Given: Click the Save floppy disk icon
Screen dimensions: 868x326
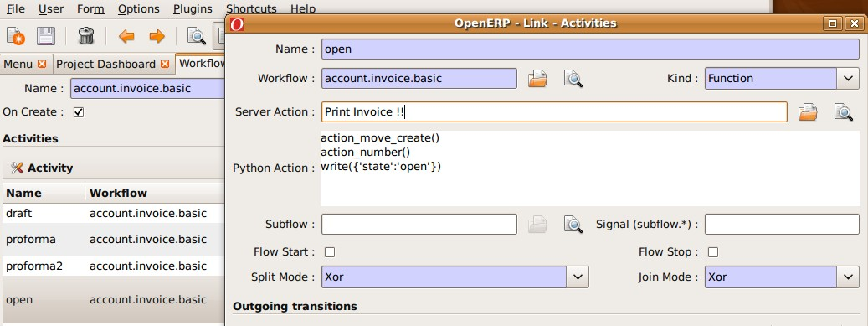Looking at the screenshot, I should point(46,37).
